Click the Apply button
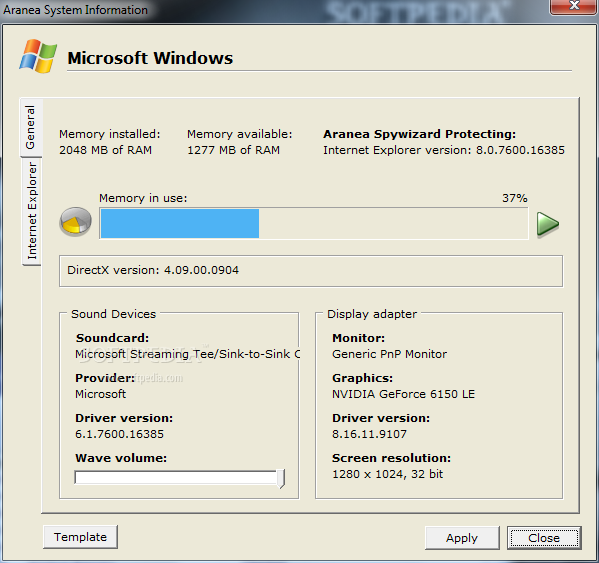The width and height of the screenshot is (599, 563). (462, 538)
